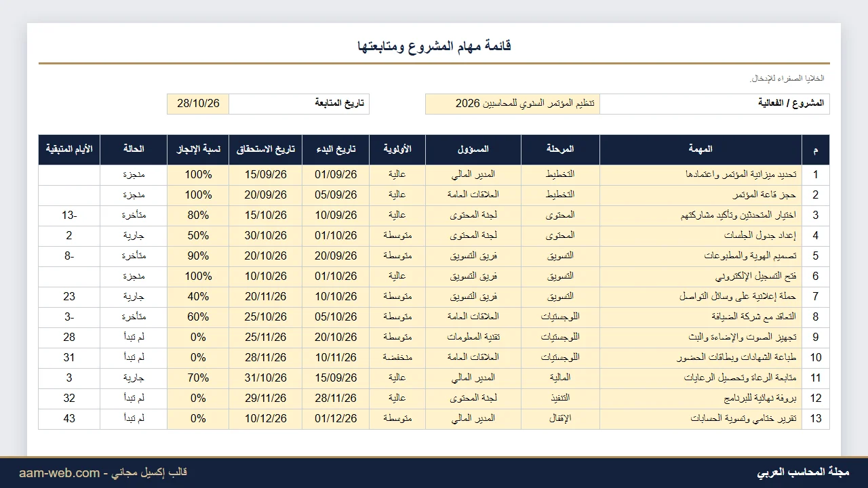Select the "الأولوية" column header

397,149
